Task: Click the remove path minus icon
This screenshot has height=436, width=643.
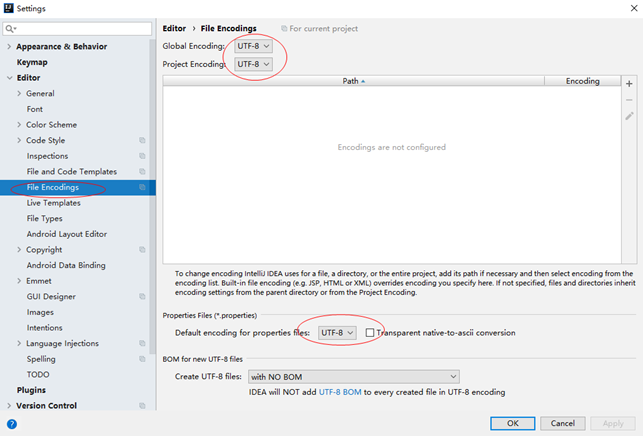Action: [x=629, y=100]
